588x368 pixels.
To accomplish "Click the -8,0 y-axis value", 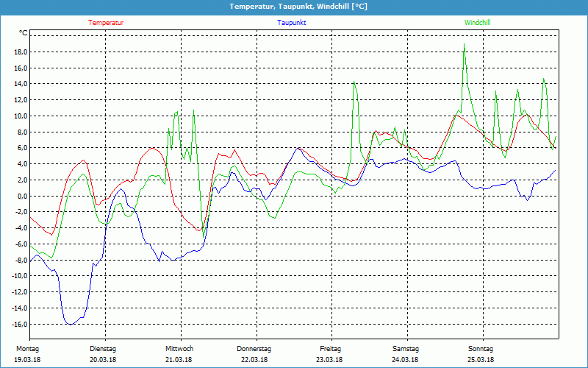I will click(x=21, y=260).
